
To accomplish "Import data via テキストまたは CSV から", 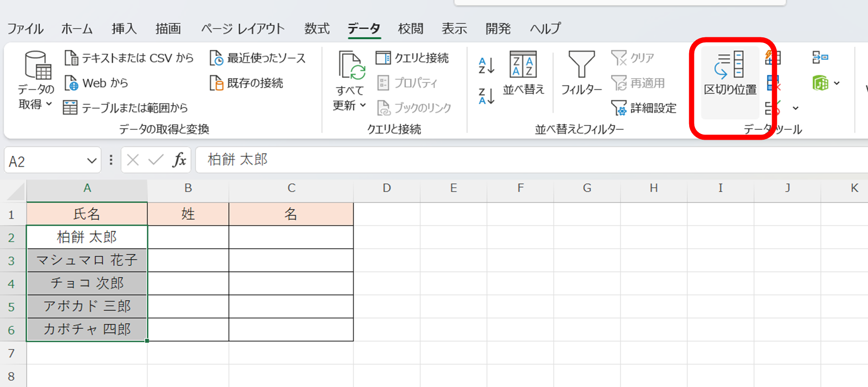I will point(129,58).
